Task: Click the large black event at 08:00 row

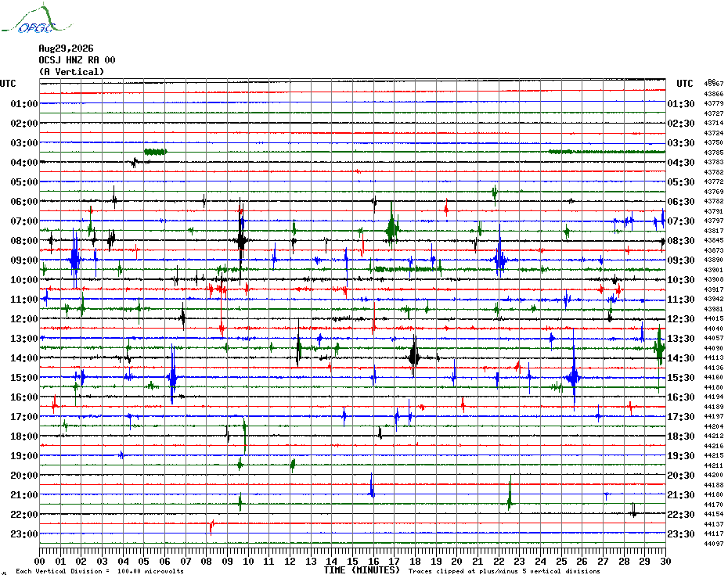Action: (x=241, y=240)
